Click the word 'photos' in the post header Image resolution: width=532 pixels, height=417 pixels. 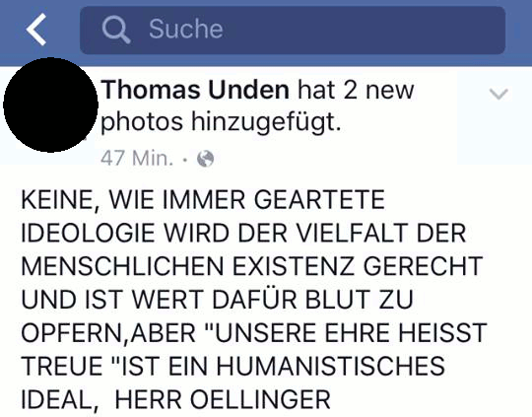[142, 122]
